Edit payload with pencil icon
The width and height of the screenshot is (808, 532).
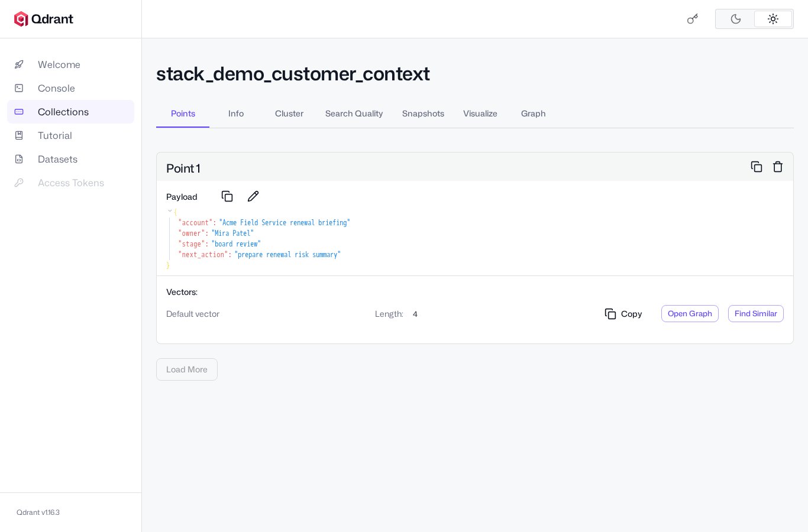[253, 196]
